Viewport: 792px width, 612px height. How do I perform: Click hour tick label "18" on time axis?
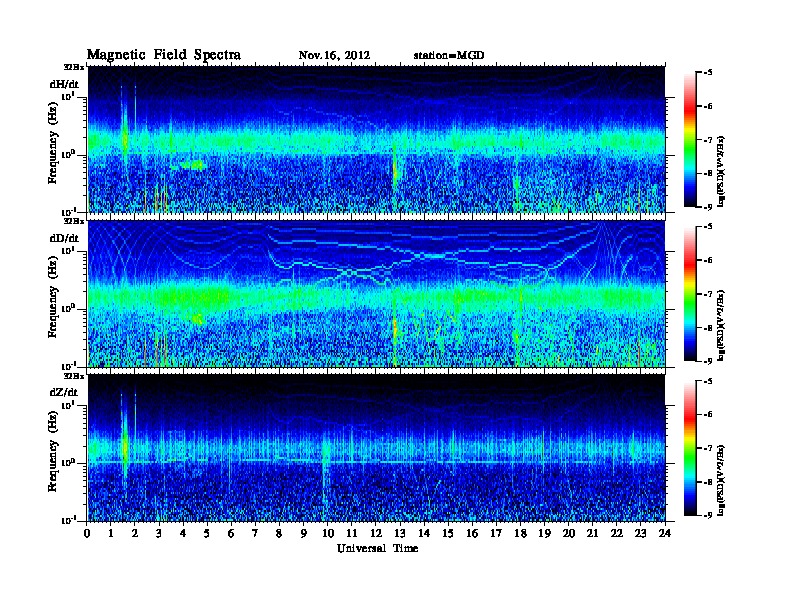tap(521, 533)
